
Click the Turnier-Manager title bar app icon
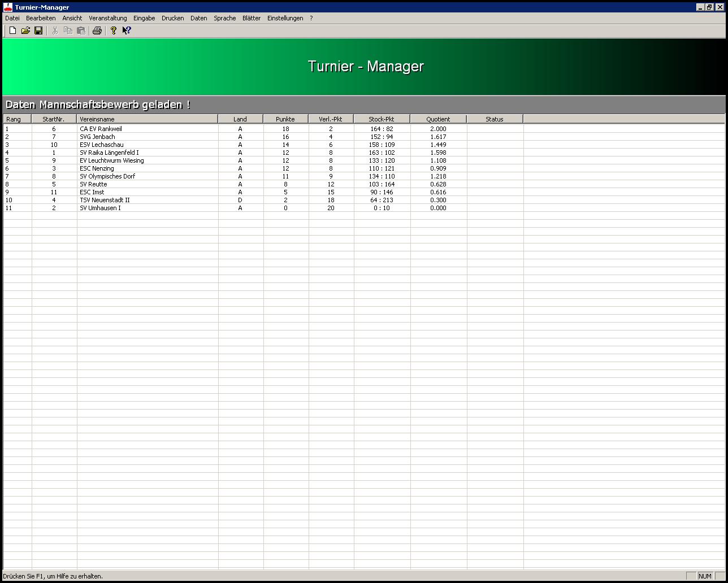[8, 7]
